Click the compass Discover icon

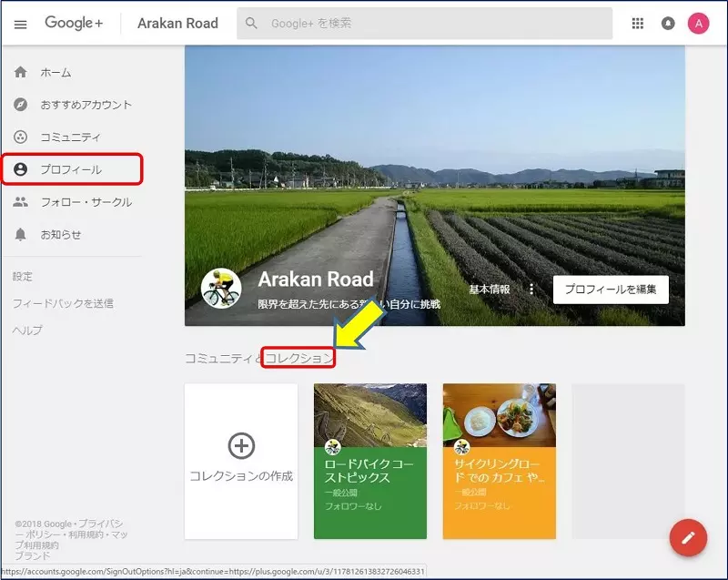coord(20,105)
